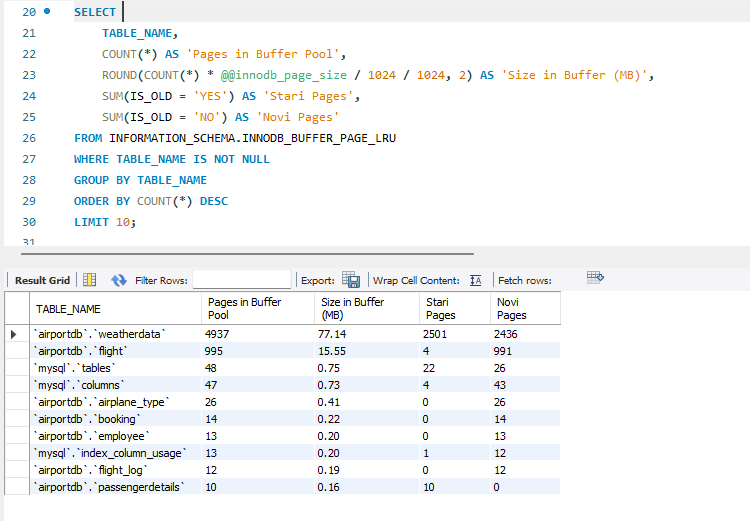Export recordset to external file

coord(351,280)
